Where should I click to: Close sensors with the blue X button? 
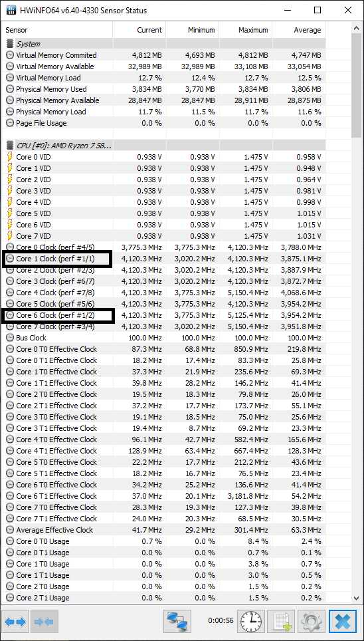pyautogui.click(x=343, y=622)
